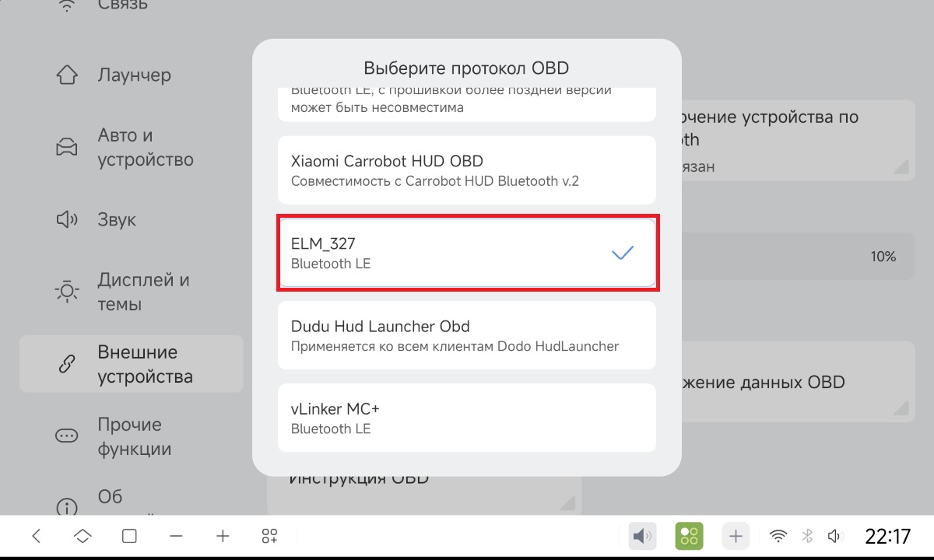Tap the volume status icon near clock
Screen dimensions: 934x560
(x=835, y=536)
